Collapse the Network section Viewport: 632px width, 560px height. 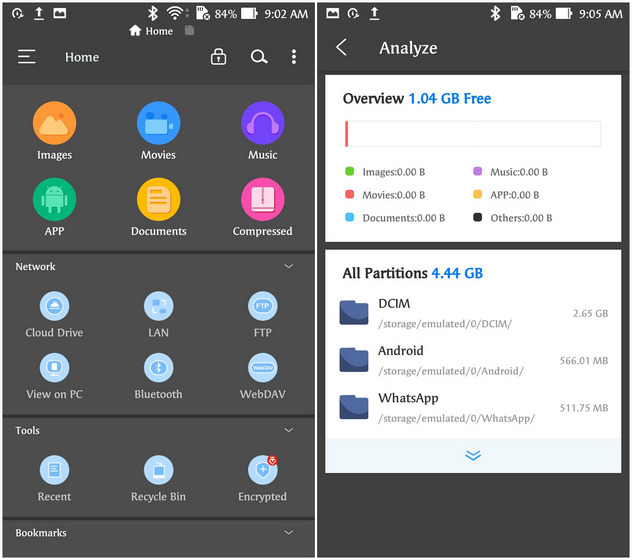click(289, 267)
